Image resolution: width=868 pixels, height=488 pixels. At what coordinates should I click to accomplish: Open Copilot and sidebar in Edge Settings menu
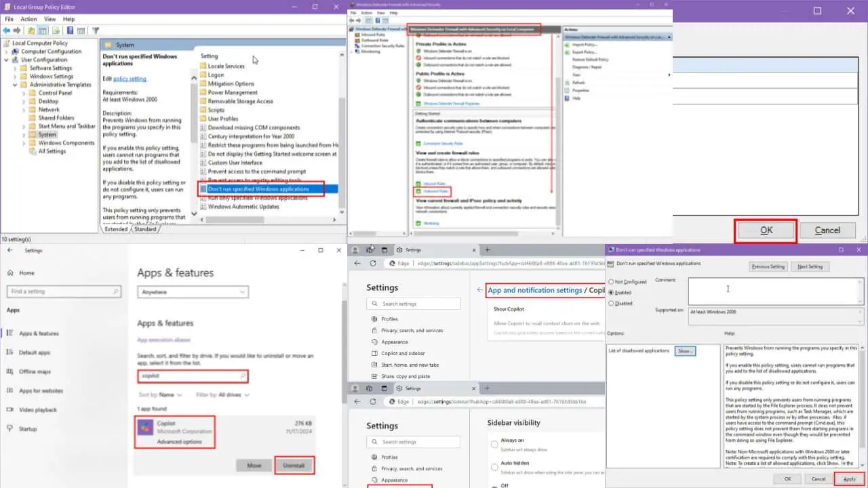point(403,353)
